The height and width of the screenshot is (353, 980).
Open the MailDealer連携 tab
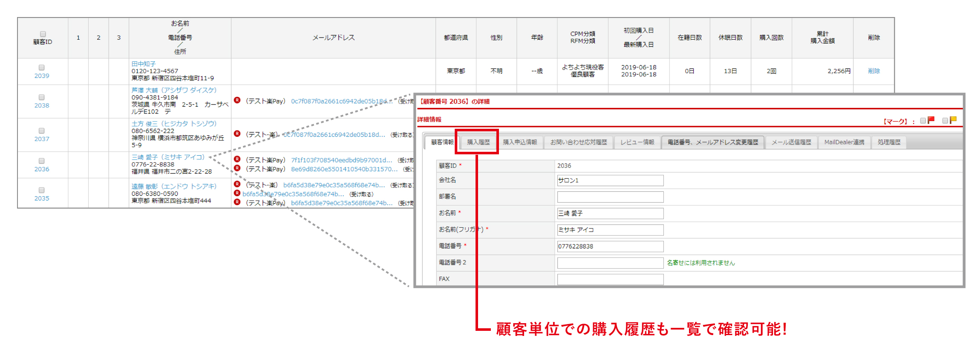pyautogui.click(x=844, y=142)
